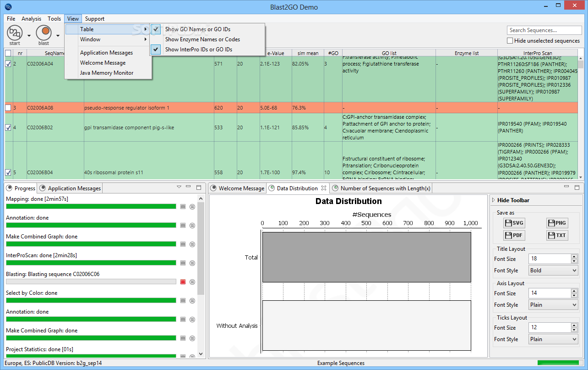
Task: Open Axis Layout Font Style dropdown
Action: (x=553, y=305)
